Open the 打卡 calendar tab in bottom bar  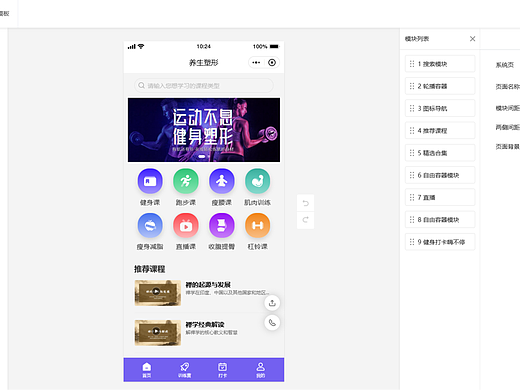pos(222,370)
